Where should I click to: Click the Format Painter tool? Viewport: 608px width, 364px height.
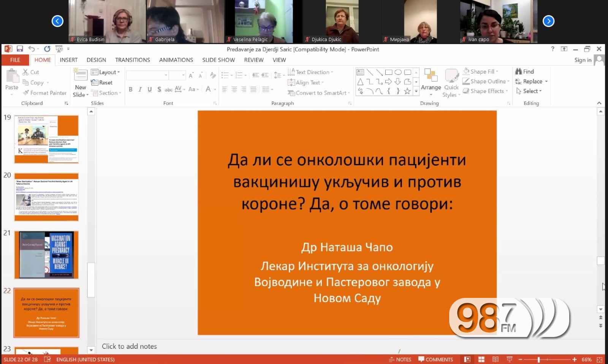pyautogui.click(x=44, y=93)
